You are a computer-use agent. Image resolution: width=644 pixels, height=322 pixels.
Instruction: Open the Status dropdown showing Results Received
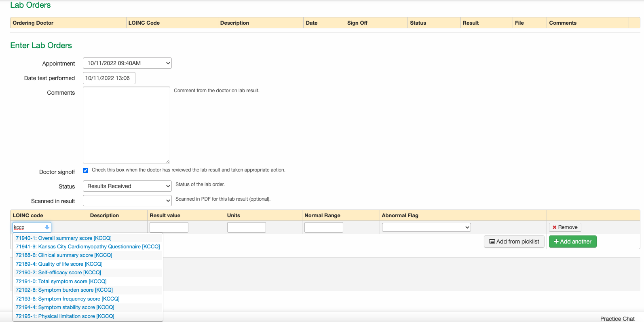click(127, 186)
